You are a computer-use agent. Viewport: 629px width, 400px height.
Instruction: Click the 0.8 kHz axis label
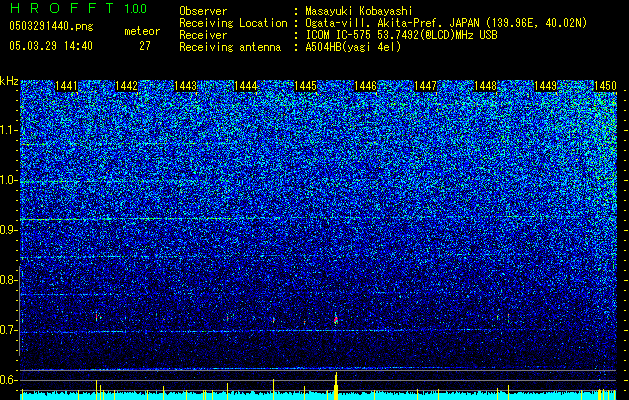coord(9,280)
